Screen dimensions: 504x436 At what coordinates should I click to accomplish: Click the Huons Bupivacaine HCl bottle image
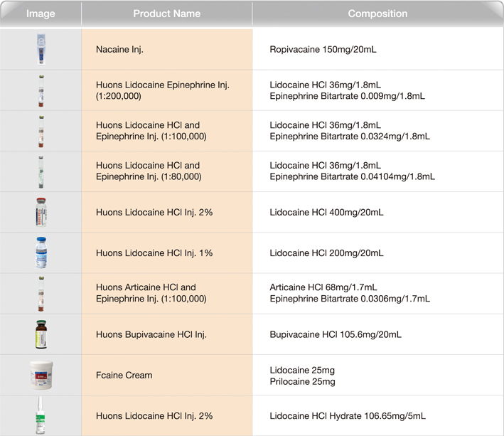point(41,334)
